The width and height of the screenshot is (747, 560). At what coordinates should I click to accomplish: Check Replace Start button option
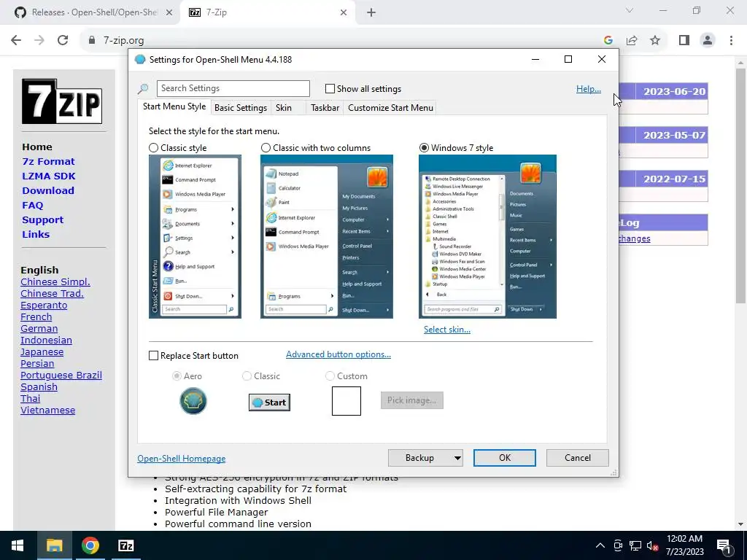point(153,356)
